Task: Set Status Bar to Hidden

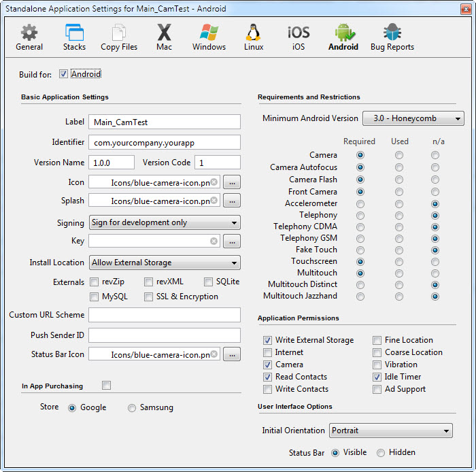Action: [x=381, y=452]
